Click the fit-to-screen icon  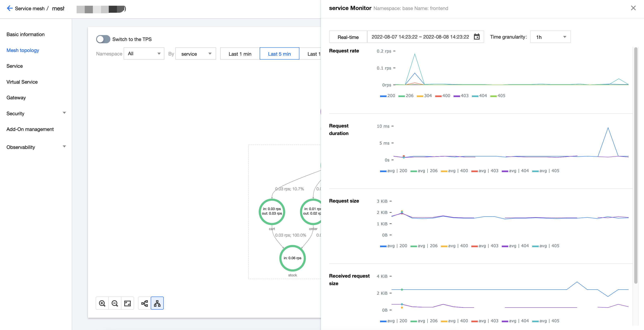(x=127, y=303)
